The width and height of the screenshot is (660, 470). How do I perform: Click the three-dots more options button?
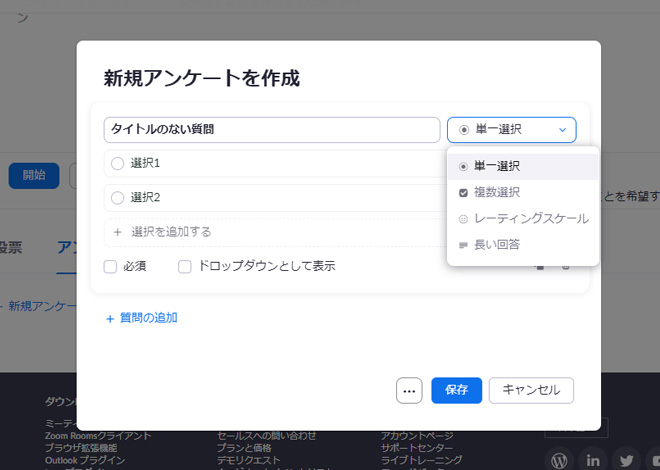[x=409, y=391]
